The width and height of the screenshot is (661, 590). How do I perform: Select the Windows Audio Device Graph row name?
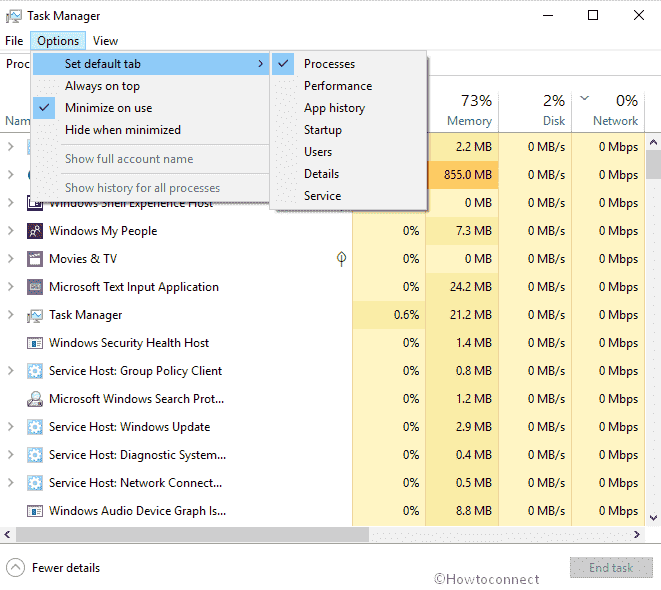pos(137,511)
